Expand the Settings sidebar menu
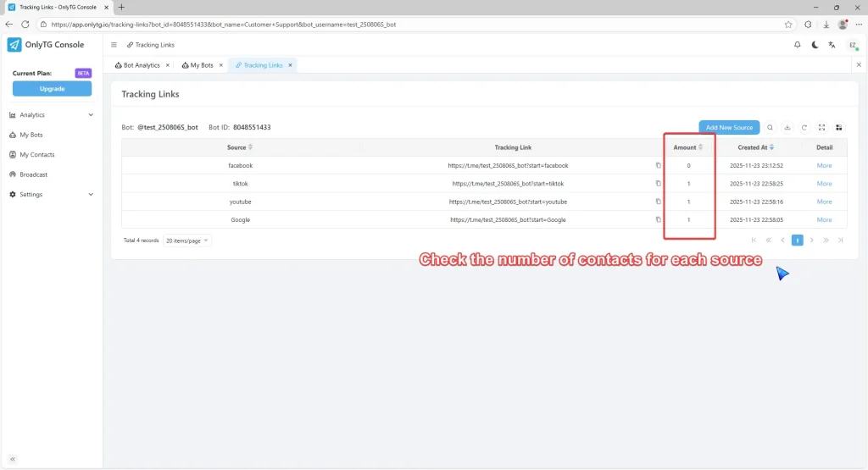The image size is (868, 470). click(x=52, y=195)
